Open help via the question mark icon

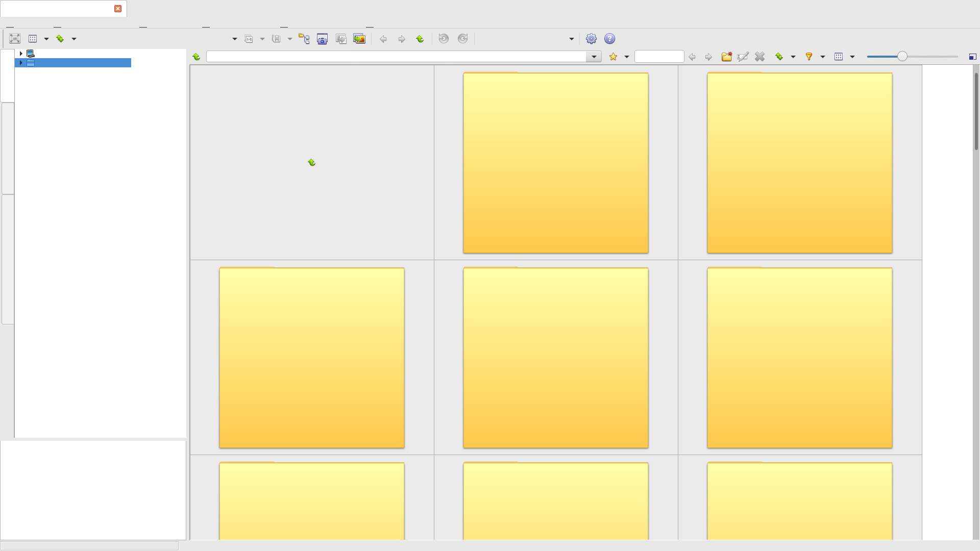609,39
